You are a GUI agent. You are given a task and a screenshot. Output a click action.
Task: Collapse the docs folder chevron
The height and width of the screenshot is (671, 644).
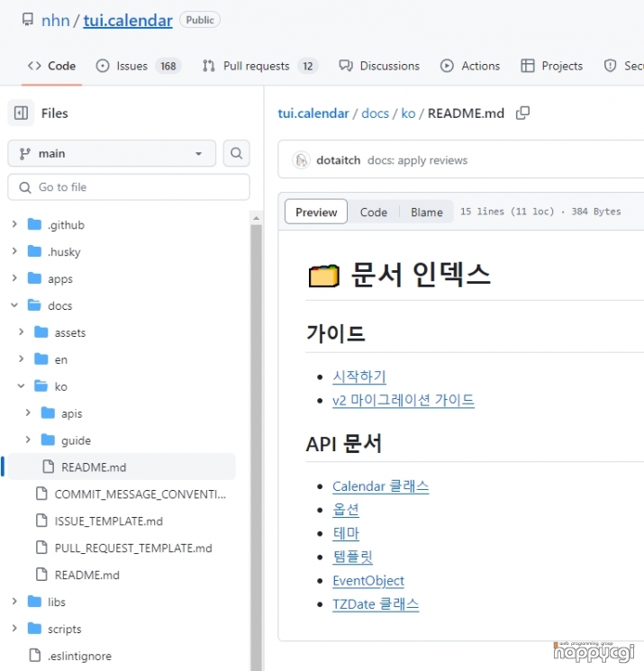click(14, 305)
